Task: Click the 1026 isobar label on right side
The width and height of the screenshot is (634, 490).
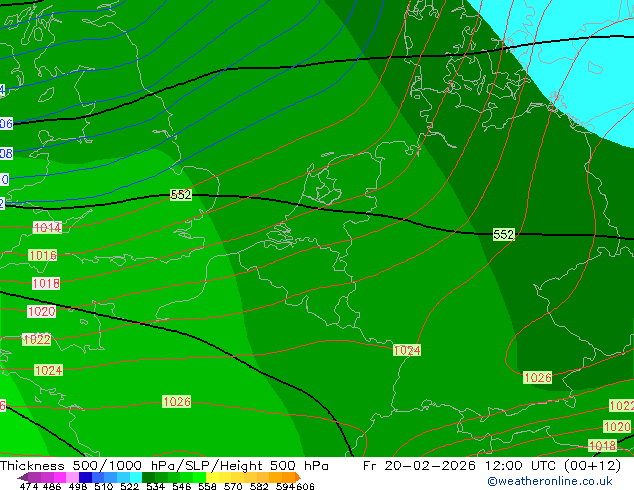Action: click(x=537, y=378)
